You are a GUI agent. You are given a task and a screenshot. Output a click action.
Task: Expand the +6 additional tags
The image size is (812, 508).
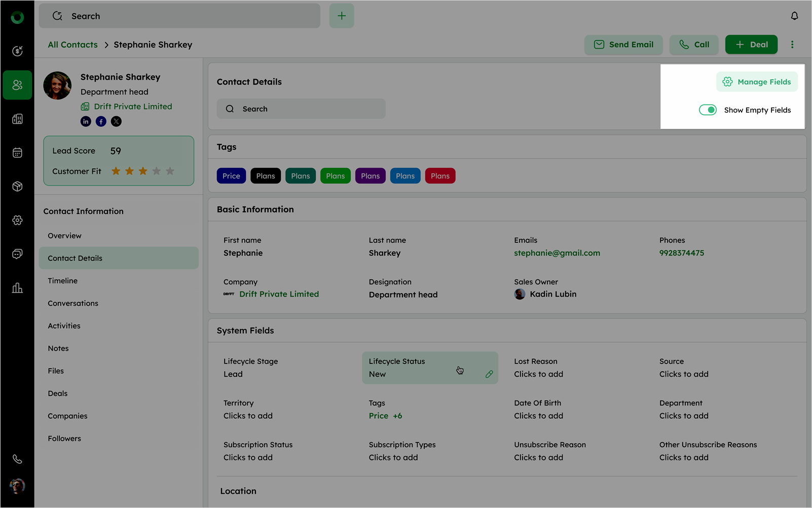pyautogui.click(x=397, y=416)
